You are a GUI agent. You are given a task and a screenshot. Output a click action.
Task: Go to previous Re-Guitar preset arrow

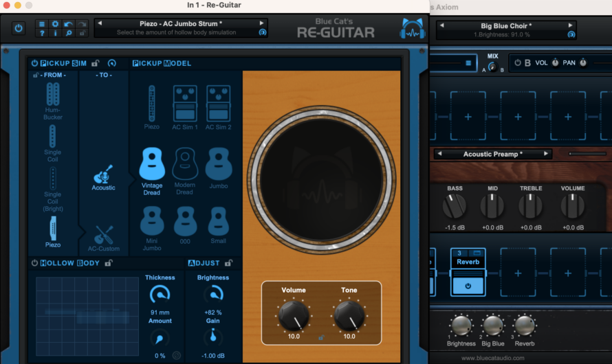coord(100,23)
